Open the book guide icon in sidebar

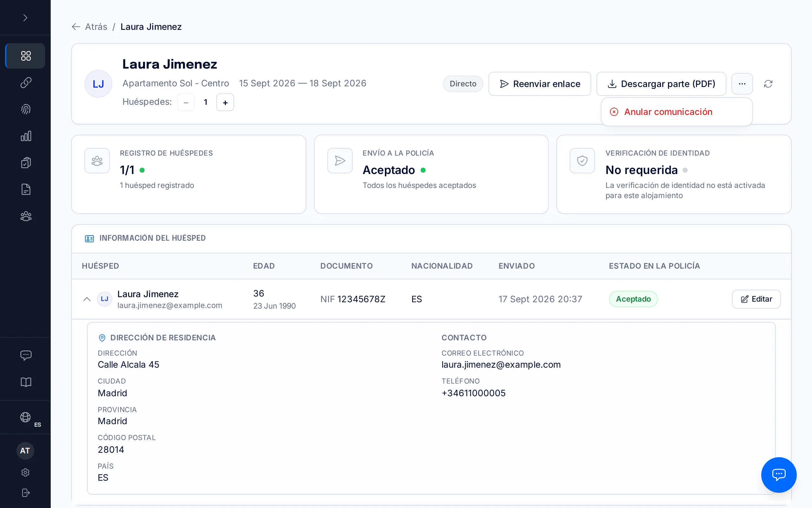click(x=25, y=382)
